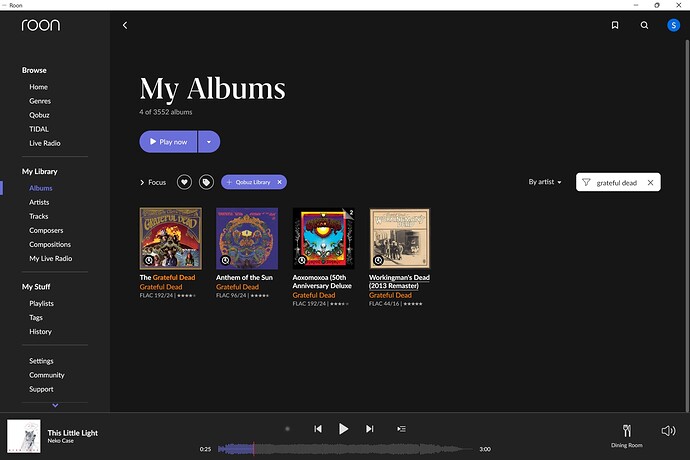Open the bookmarks icon

coord(615,25)
